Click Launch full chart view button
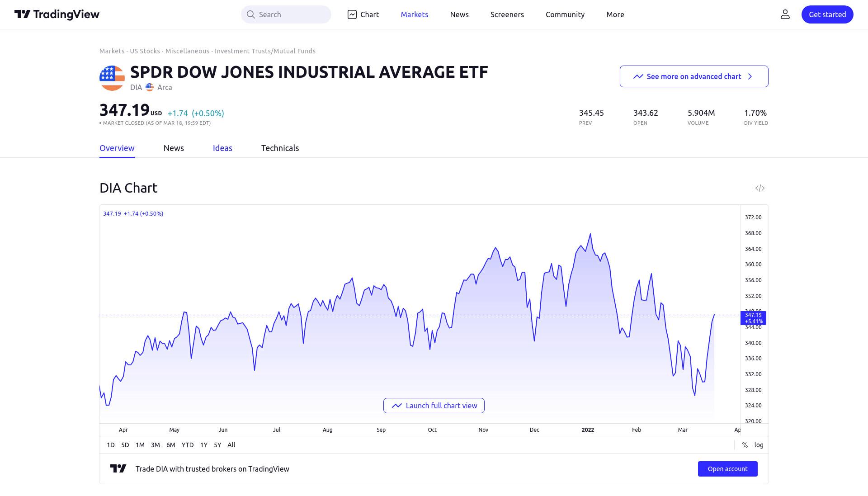868x496 pixels. pyautogui.click(x=434, y=406)
